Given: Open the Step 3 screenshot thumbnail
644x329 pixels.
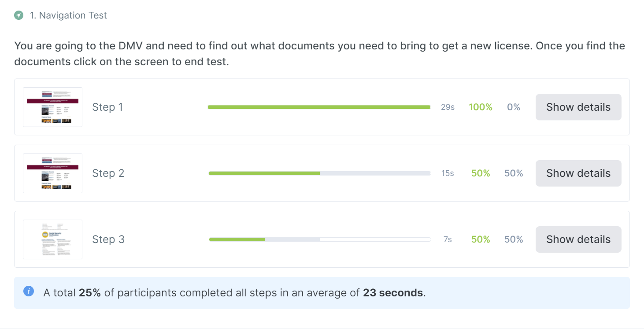Looking at the screenshot, I should tap(52, 239).
